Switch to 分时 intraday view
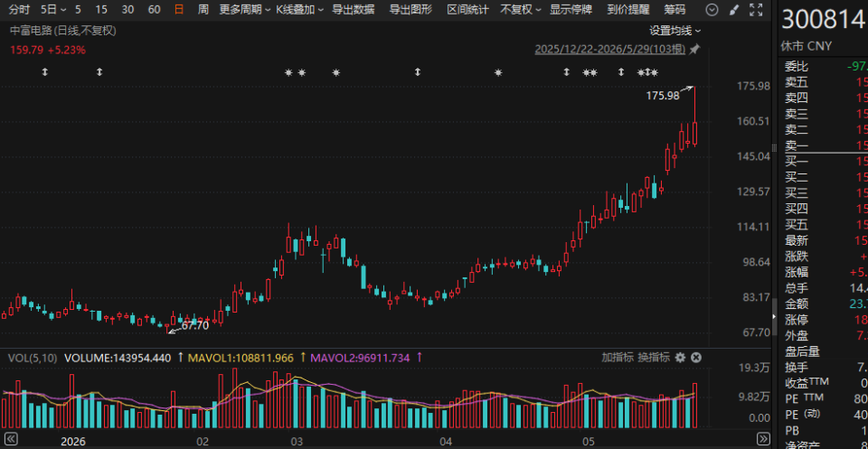868x449 pixels. pyautogui.click(x=19, y=9)
